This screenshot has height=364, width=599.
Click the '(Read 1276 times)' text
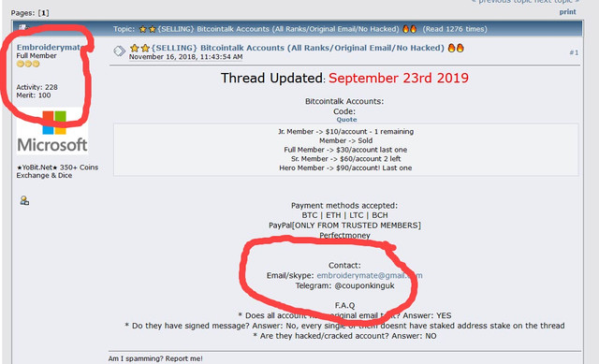tap(455, 29)
